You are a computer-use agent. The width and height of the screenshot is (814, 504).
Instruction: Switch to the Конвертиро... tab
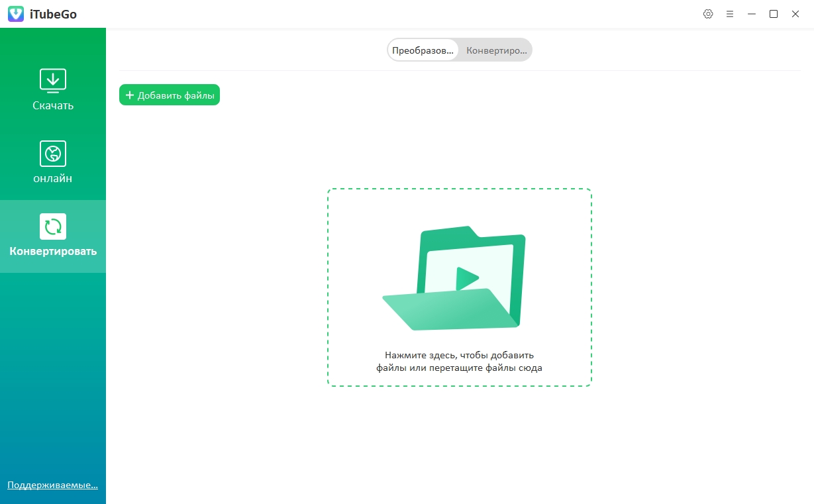coord(496,50)
